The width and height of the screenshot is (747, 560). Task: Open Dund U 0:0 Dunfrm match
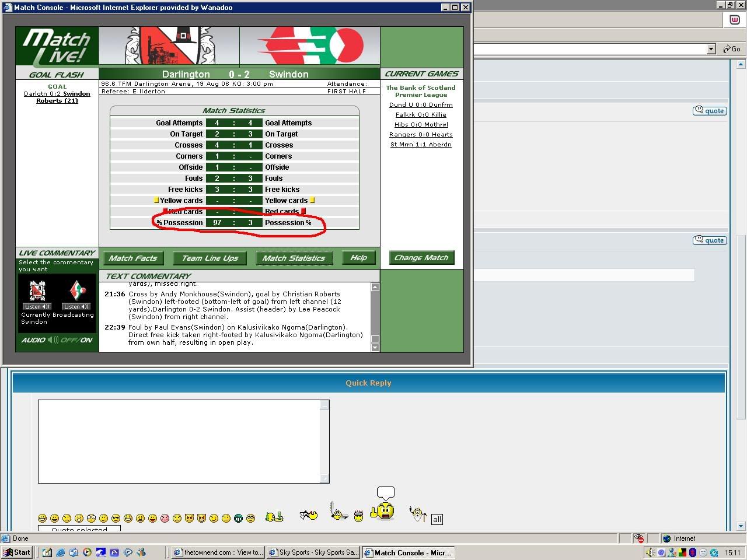(x=421, y=105)
